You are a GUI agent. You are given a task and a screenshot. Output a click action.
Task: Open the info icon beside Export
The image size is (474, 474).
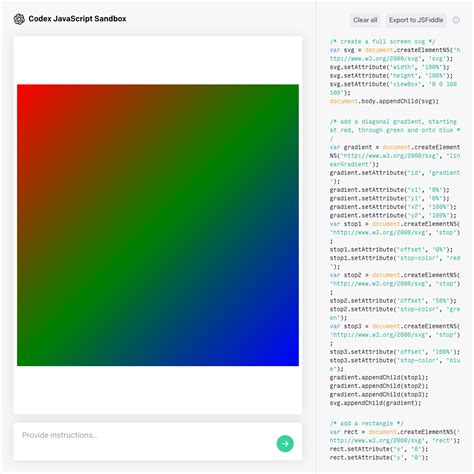(456, 20)
